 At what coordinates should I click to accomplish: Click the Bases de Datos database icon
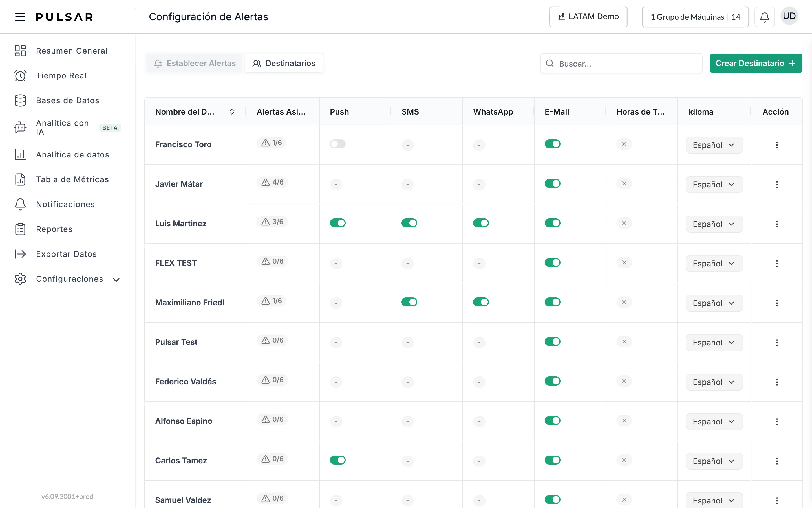click(x=20, y=100)
